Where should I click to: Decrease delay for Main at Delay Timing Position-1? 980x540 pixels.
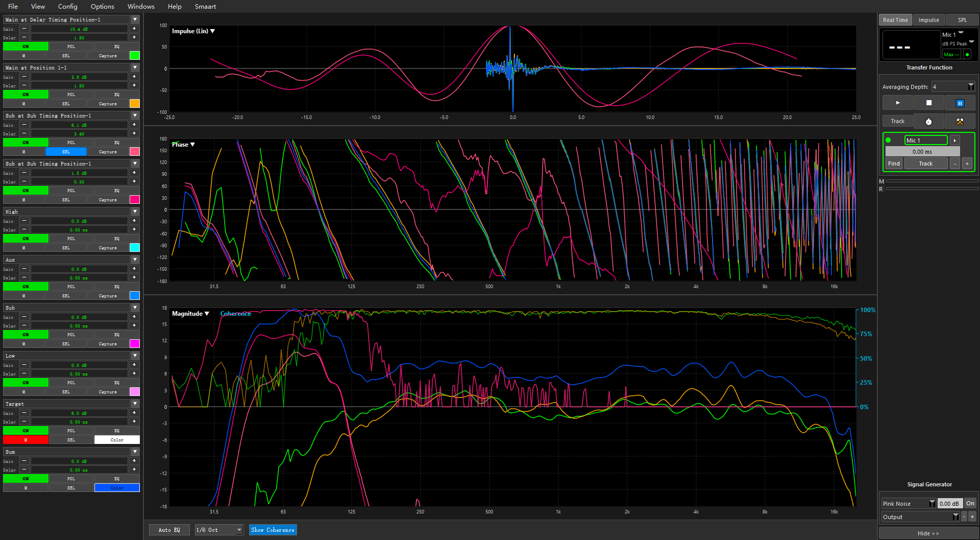click(x=24, y=37)
